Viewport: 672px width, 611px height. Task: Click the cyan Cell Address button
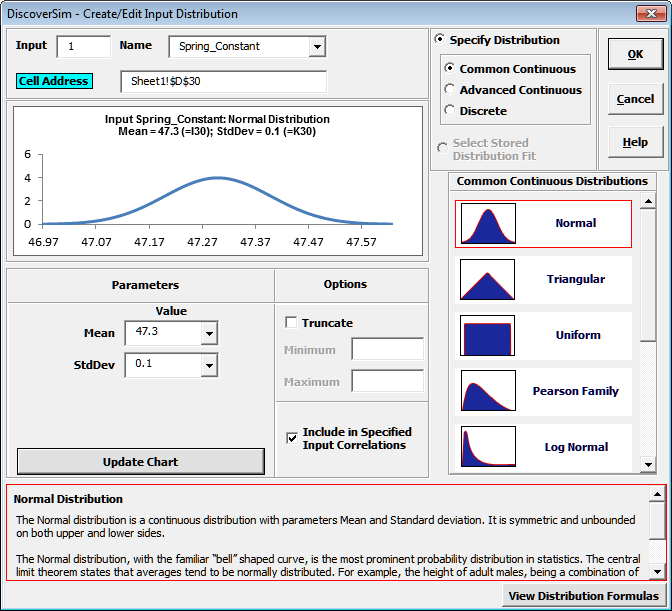[x=54, y=81]
